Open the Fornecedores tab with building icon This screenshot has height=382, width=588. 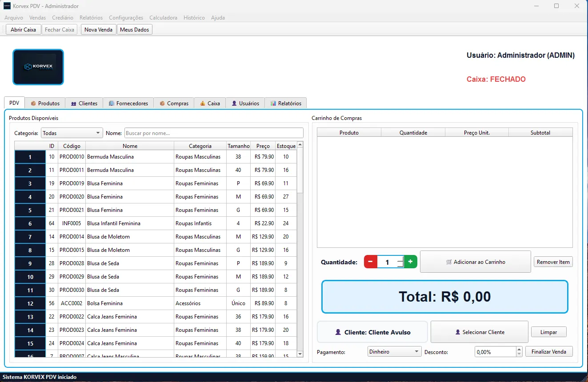(128, 103)
